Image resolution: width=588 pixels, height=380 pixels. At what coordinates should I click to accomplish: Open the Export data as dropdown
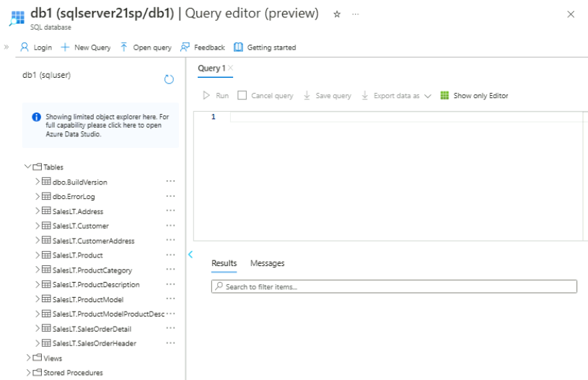[427, 96]
